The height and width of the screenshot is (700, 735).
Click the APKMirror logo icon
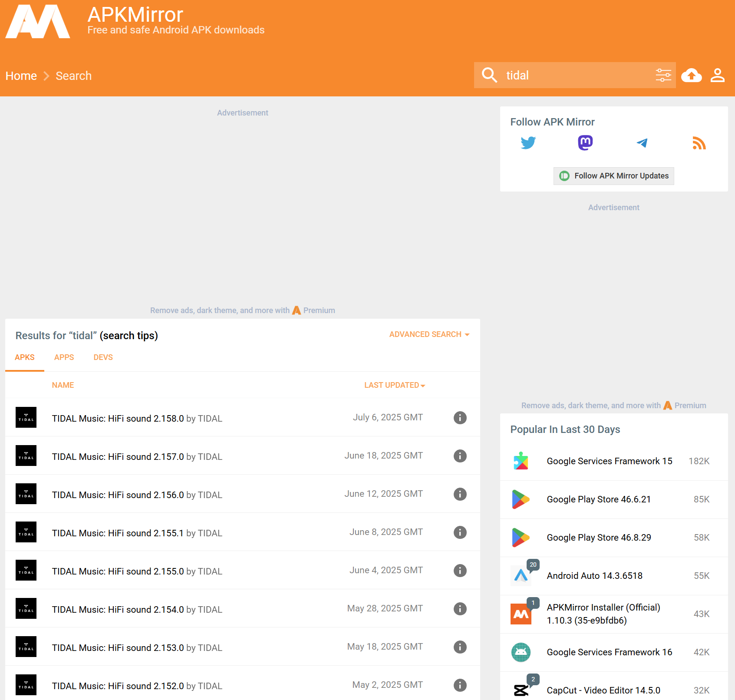[x=38, y=21]
